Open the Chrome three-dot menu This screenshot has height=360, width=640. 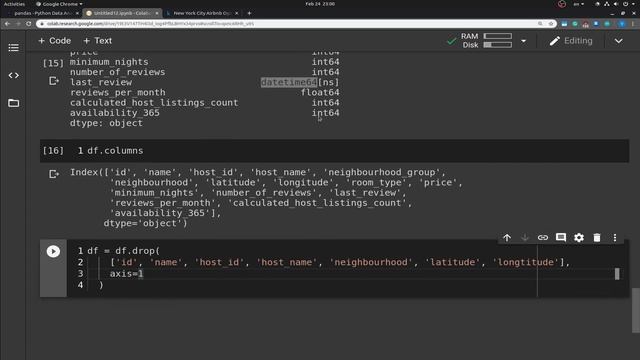coord(634,24)
